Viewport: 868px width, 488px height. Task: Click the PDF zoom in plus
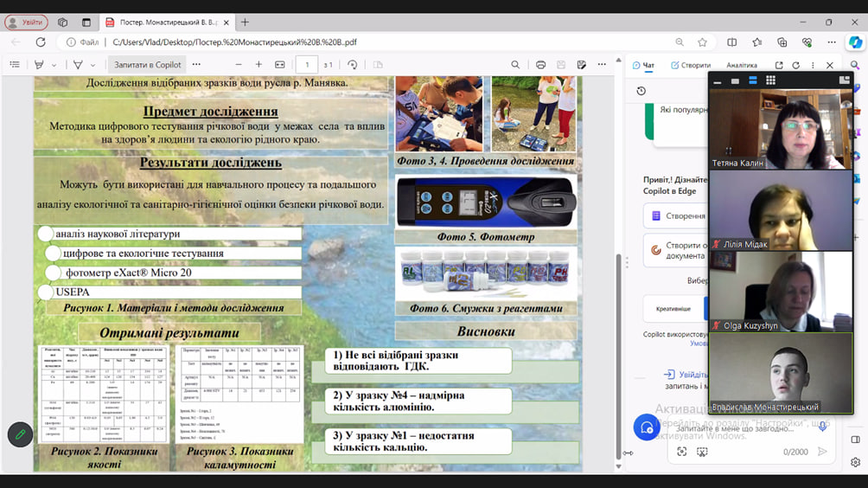[x=258, y=65]
